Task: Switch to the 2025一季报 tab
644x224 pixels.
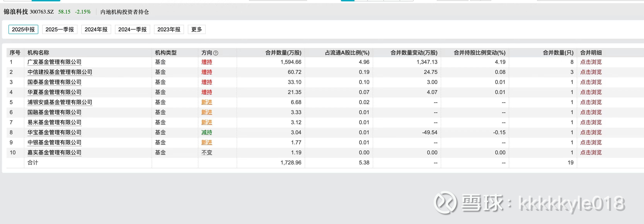Action: click(x=60, y=30)
